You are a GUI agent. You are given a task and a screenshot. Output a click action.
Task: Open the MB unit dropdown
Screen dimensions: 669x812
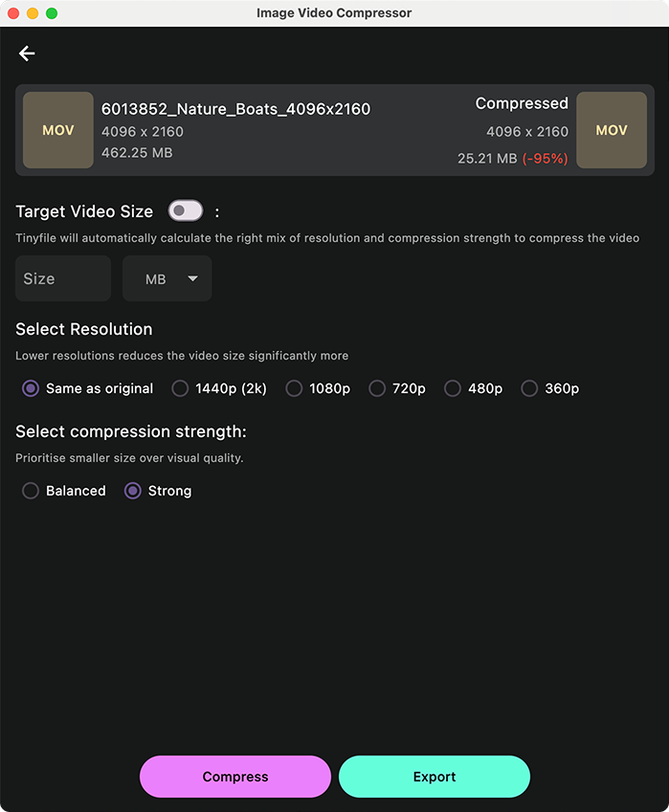[x=167, y=278]
